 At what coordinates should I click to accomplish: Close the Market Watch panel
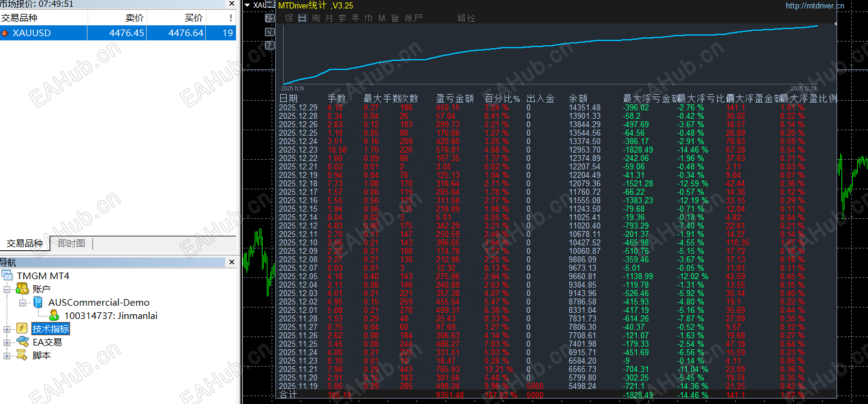232,4
